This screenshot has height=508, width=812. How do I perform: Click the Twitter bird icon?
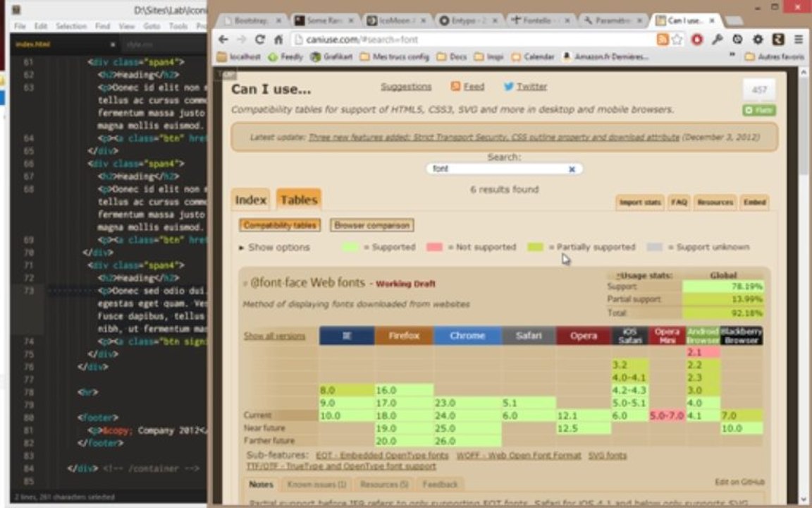(508, 87)
